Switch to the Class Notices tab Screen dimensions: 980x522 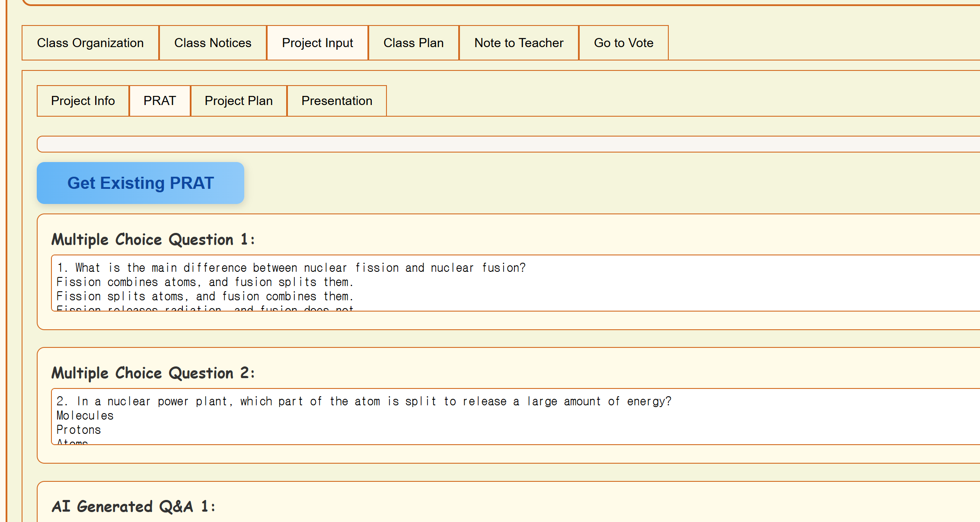tap(213, 43)
